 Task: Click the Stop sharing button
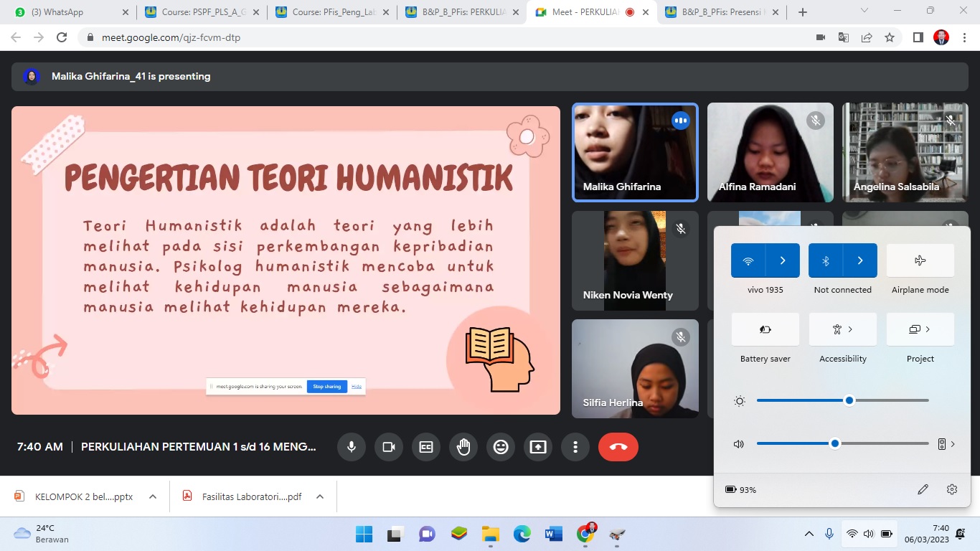pos(327,387)
